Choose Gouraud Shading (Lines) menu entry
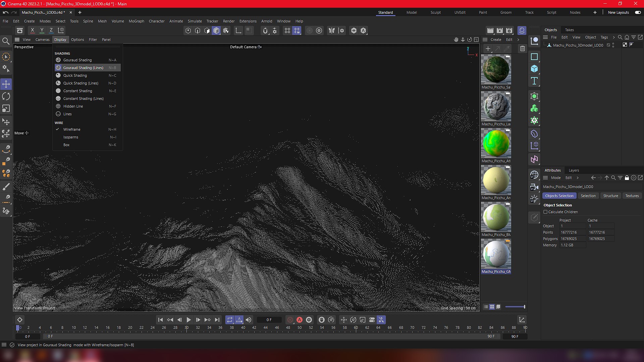This screenshot has width=644, height=362. [88, 68]
